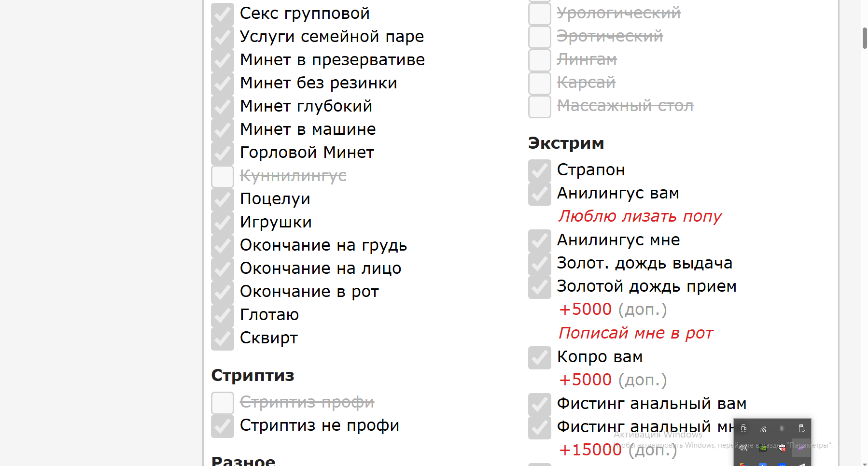Screen dimensions: 868x466
Task: Open the USB safely remove hardware icon
Action: 801,428
